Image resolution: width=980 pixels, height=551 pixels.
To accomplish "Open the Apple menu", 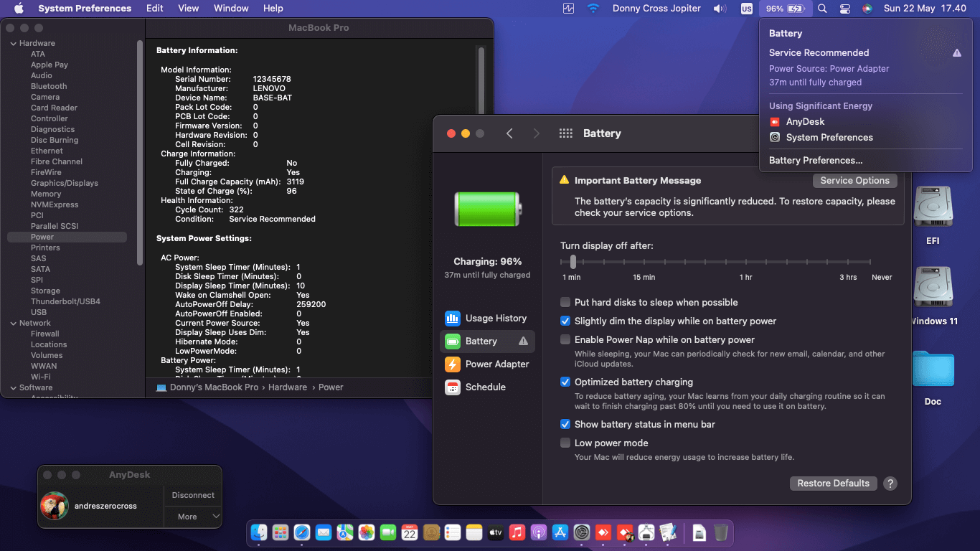I will (x=19, y=9).
